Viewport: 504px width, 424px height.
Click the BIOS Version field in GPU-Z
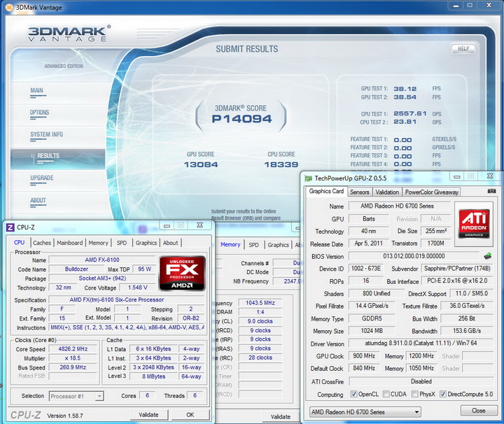point(414,256)
